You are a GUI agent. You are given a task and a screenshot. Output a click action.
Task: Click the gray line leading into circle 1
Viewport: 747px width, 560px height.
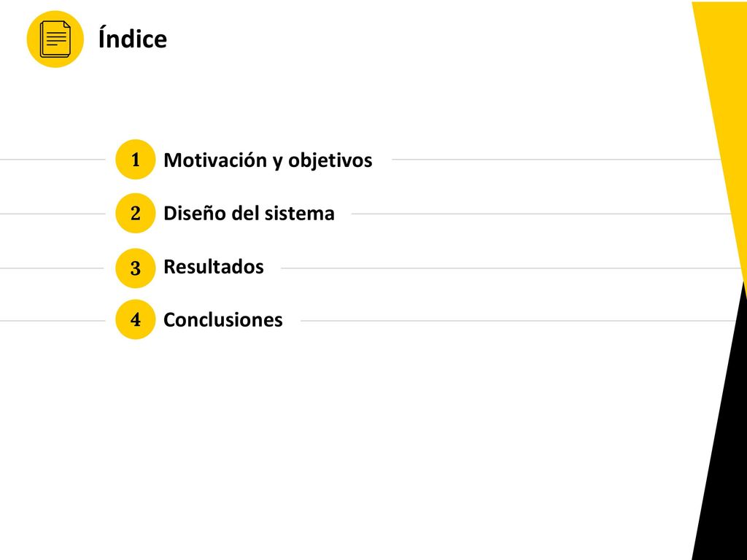53,160
